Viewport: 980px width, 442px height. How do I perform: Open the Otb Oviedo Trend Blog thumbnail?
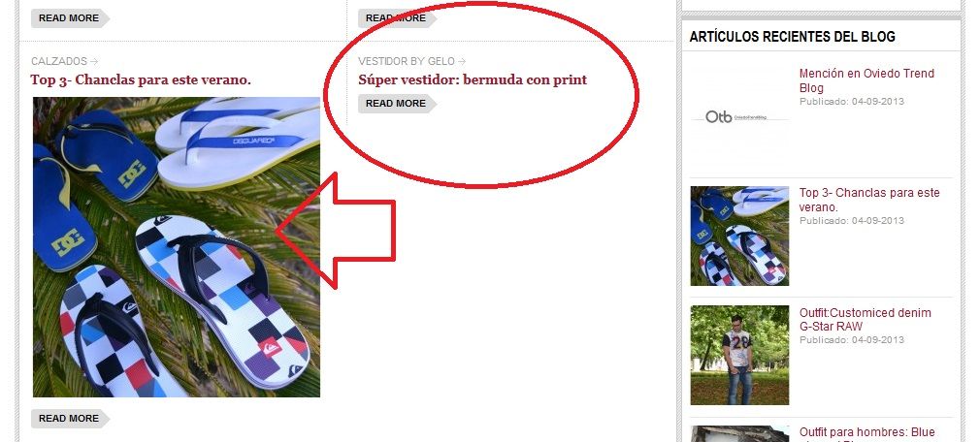click(739, 116)
